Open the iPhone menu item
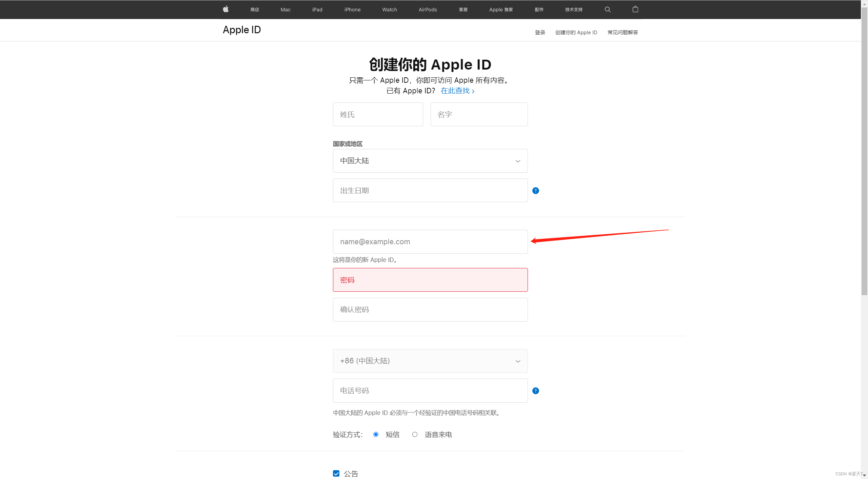This screenshot has width=868, height=479. 352,9
